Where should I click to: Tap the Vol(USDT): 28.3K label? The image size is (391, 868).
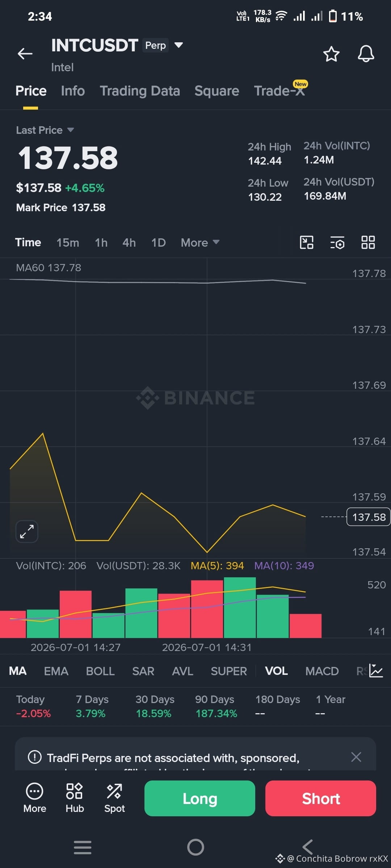pos(138,566)
